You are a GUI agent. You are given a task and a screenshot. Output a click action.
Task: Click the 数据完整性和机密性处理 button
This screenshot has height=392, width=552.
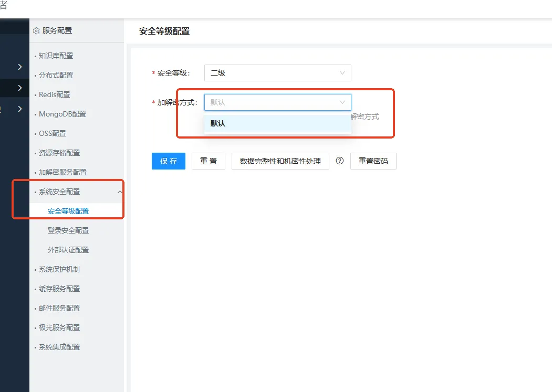pos(280,161)
